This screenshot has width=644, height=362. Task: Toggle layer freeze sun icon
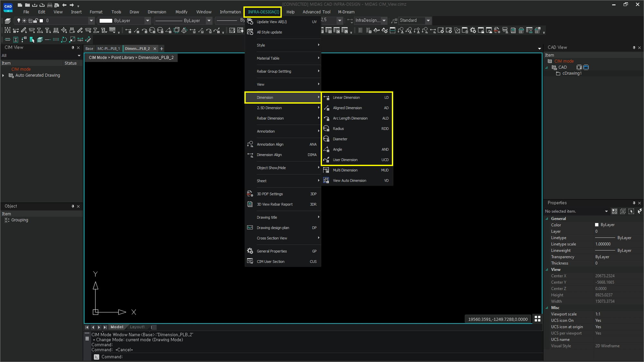(x=24, y=21)
